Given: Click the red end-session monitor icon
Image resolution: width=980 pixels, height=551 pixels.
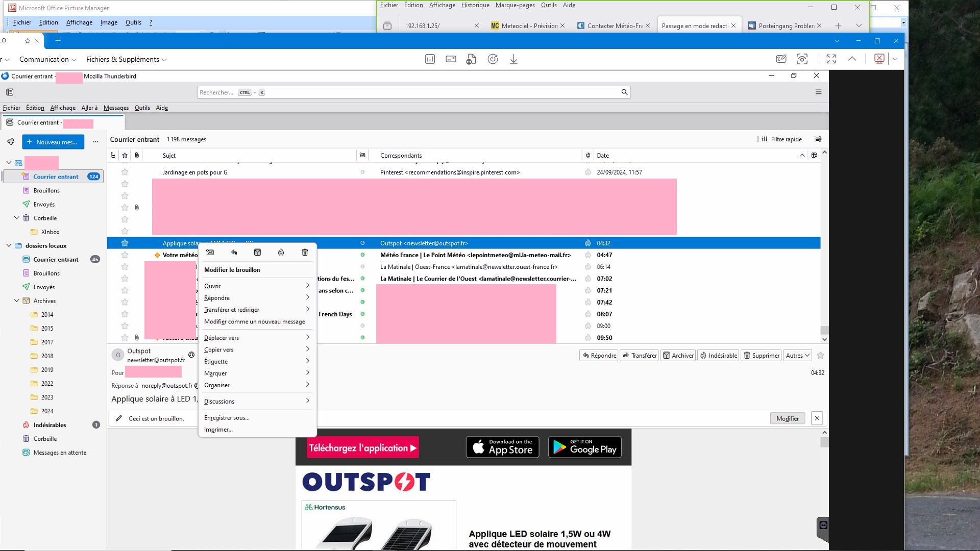Looking at the screenshot, I should 879,59.
